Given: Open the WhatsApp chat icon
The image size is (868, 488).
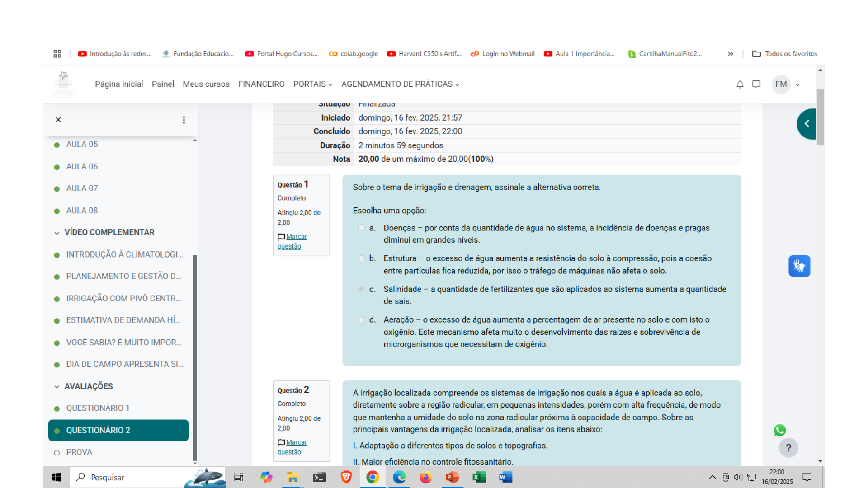Looking at the screenshot, I should click(x=780, y=430).
